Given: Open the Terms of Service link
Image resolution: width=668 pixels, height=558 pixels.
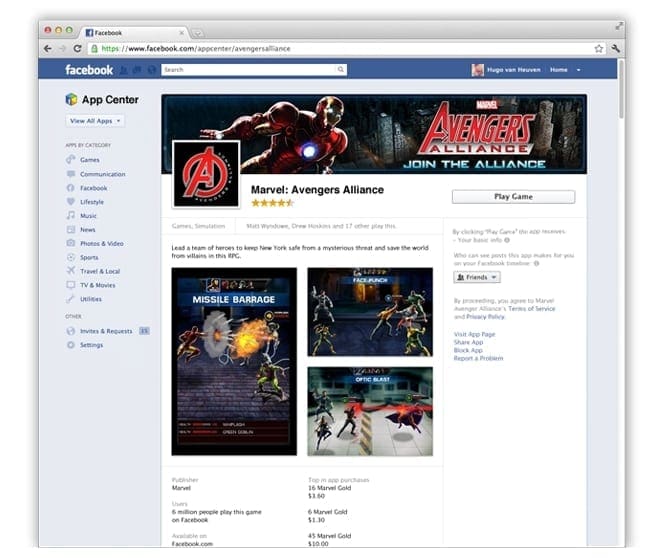Looking at the screenshot, I should 532,308.
